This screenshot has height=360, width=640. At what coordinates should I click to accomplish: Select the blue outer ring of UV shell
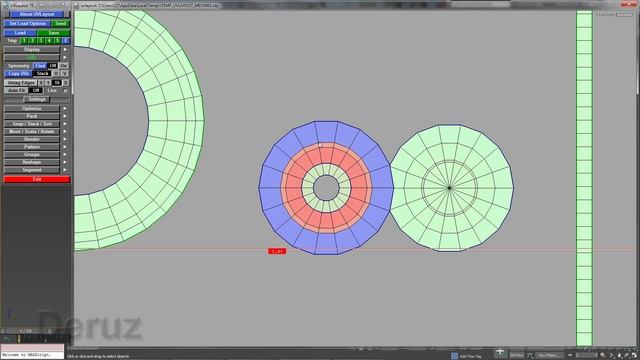coord(269,188)
